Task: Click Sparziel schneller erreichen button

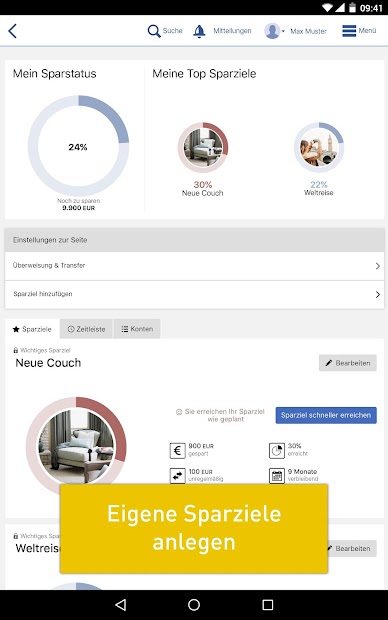Action: point(326,415)
